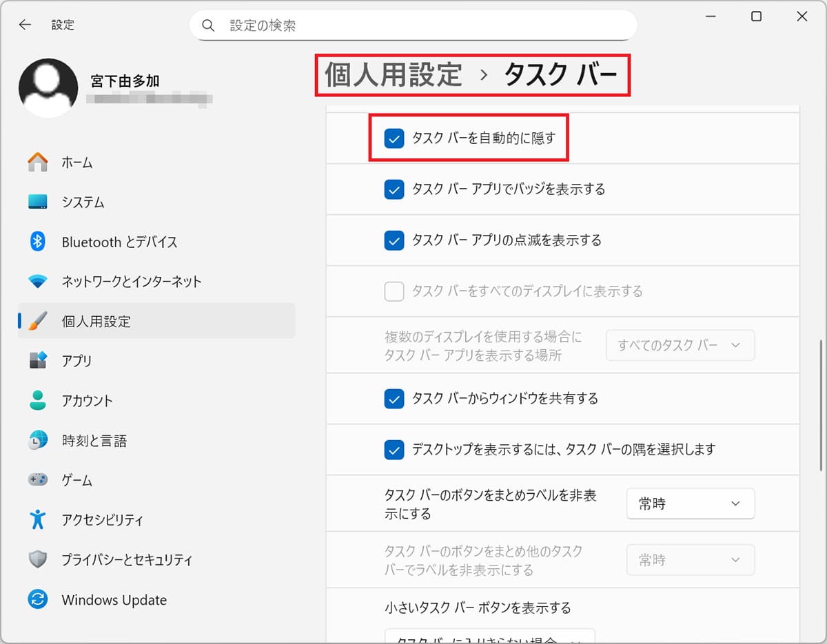Screen dimensions: 827x644
Task: Go back using the arrow button
Action: pos(25,24)
